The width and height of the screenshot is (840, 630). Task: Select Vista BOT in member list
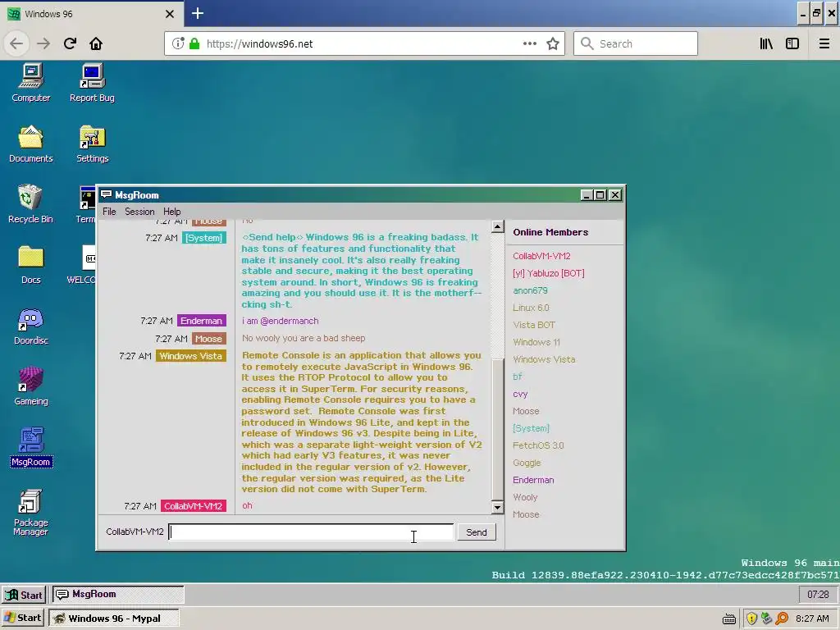point(533,325)
